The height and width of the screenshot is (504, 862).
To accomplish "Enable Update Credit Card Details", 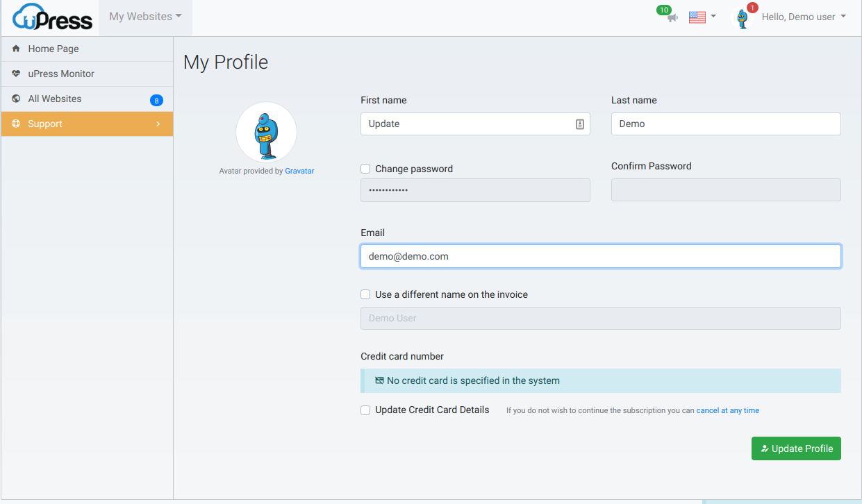I will coord(365,410).
